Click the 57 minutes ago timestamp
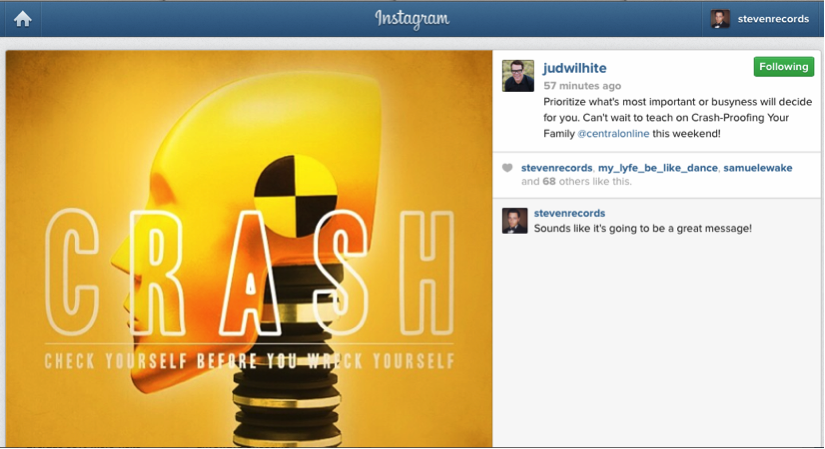Screen dimensions: 825x449 582,86
